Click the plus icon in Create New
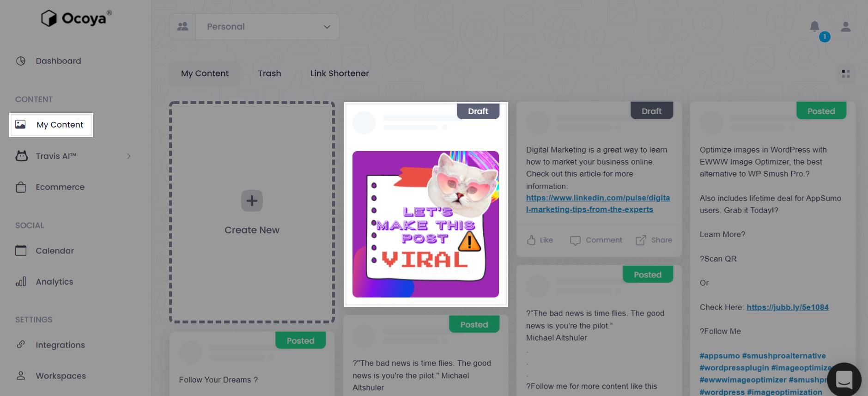The height and width of the screenshot is (396, 868). [252, 201]
